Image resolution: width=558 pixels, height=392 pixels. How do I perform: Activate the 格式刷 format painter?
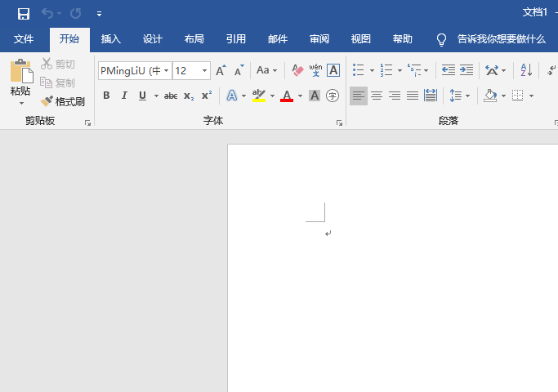coord(63,102)
